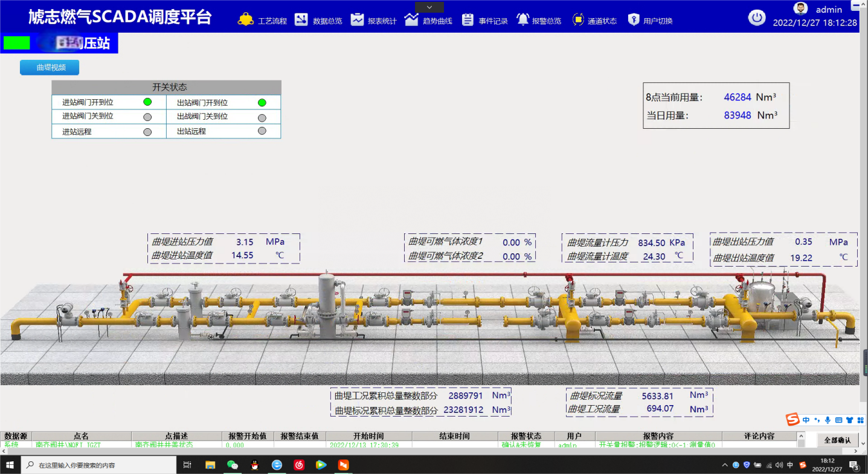
Task: Open 曲堤视频 video view
Action: pos(50,68)
